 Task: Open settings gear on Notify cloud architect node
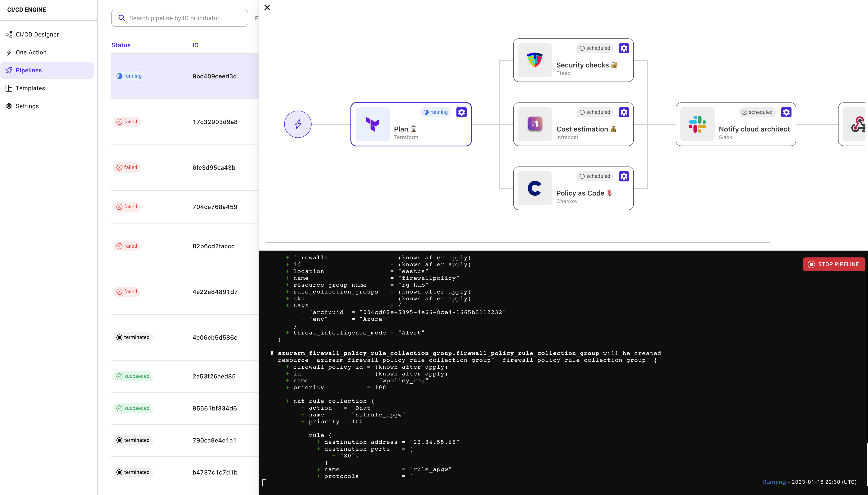787,112
